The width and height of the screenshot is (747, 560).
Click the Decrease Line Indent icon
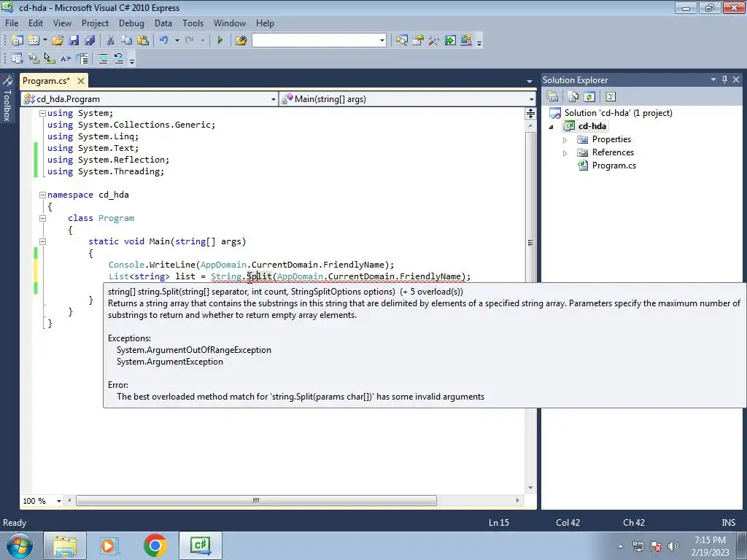point(82,58)
